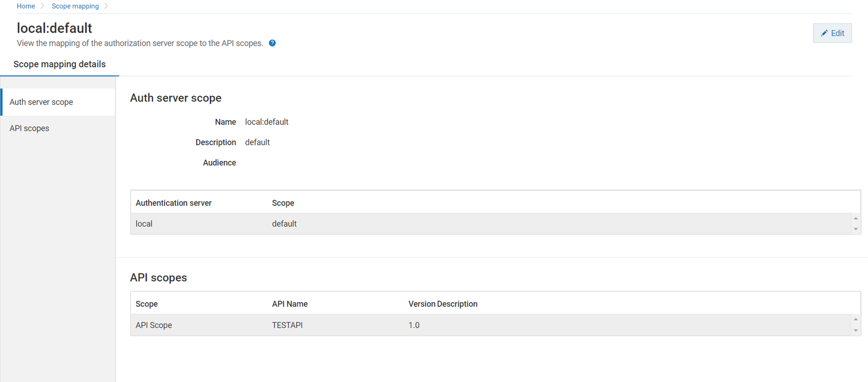Open the Scope mapping breadcrumb link

click(x=75, y=6)
